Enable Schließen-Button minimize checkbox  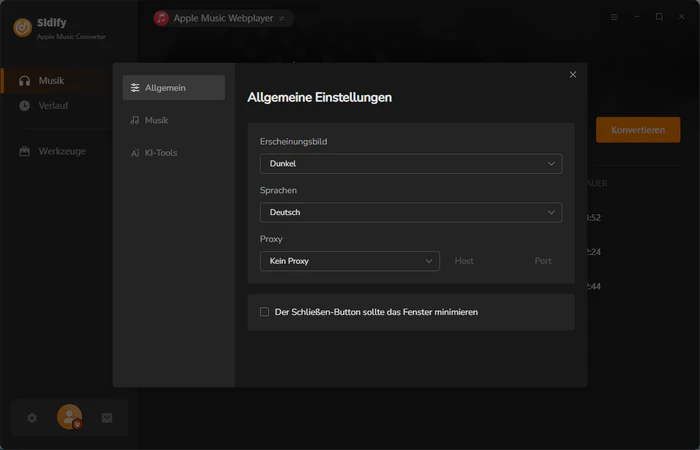(265, 312)
